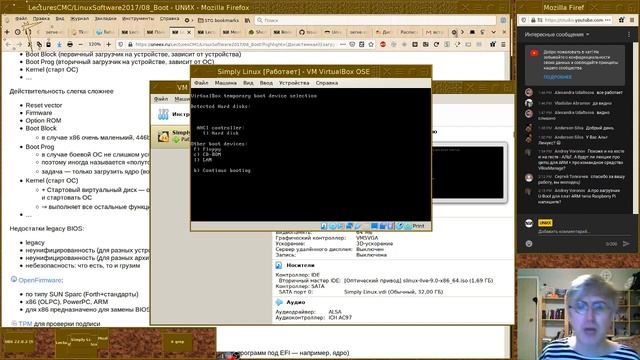This screenshot has height=360, width=640.
Task: Reset the 120% zoom level indicator
Action: click(95, 44)
